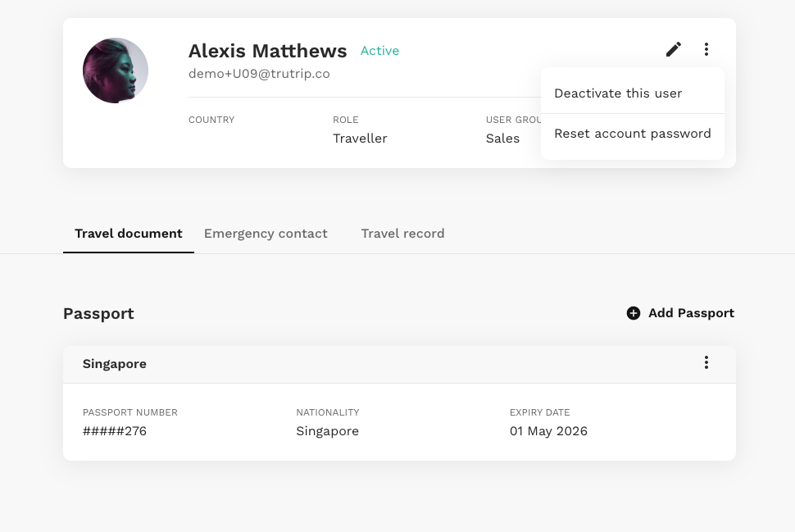Viewport: 795px width, 532px height.
Task: Click the Traveller role value
Action: pyautogui.click(x=360, y=139)
